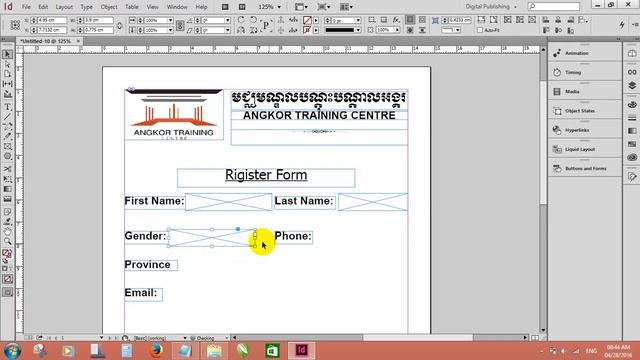Open the Window menu
Screen dimensions: 640x360
(x=177, y=7)
